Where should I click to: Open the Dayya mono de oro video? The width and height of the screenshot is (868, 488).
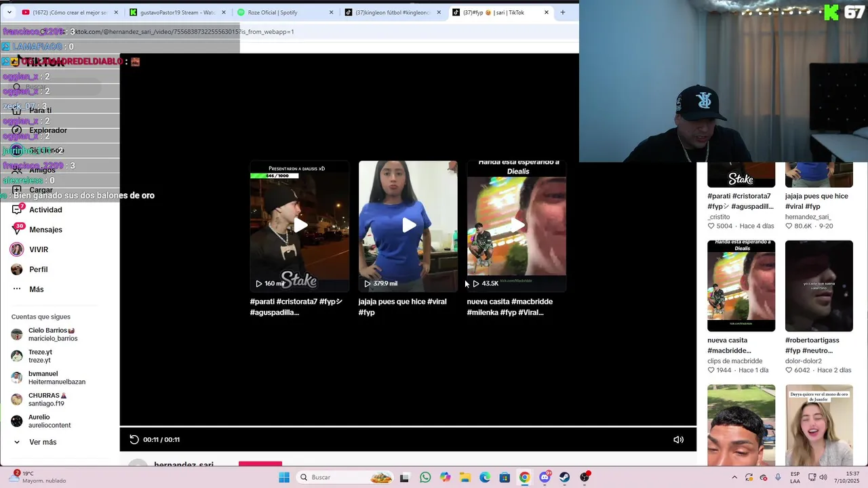[819, 426]
